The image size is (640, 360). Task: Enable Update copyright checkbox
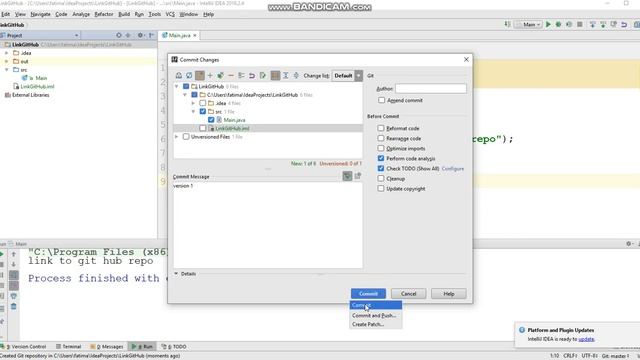[x=381, y=189]
